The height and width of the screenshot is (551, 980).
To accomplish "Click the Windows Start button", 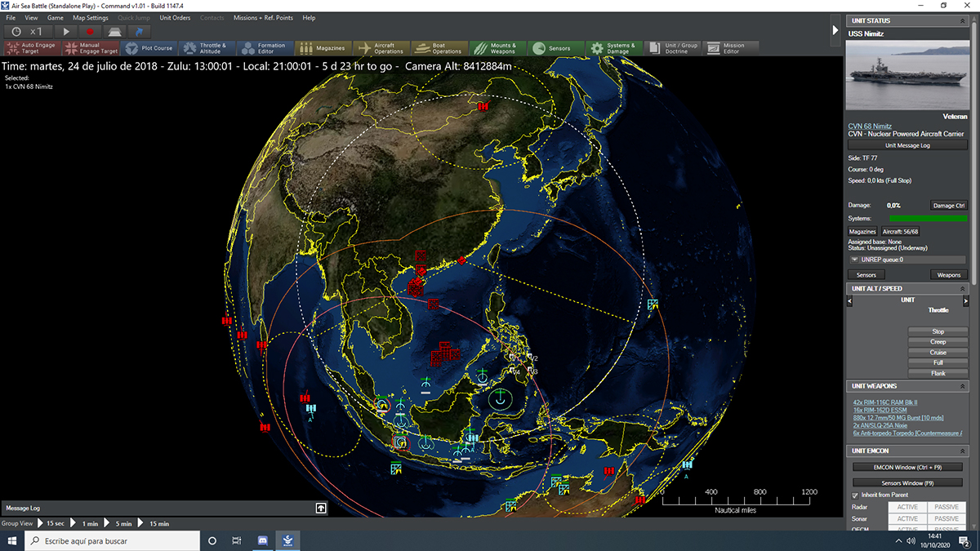I will [x=12, y=540].
